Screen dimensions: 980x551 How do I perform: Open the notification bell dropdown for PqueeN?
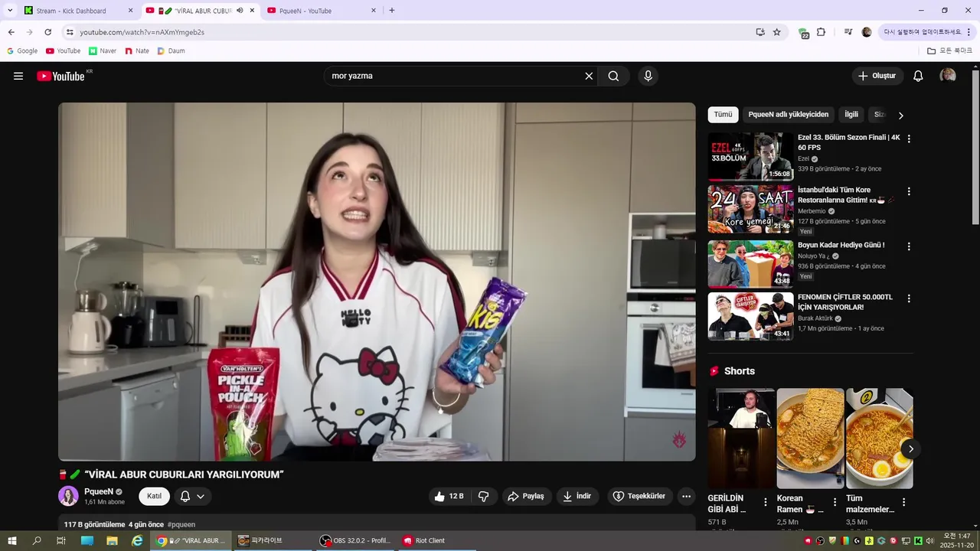tap(192, 496)
